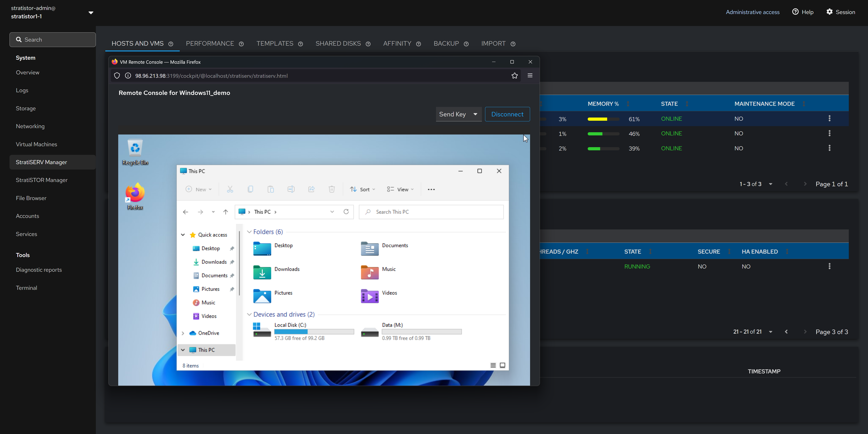This screenshot has width=868, height=434.
Task: Click the Disconnect button
Action: 507,114
